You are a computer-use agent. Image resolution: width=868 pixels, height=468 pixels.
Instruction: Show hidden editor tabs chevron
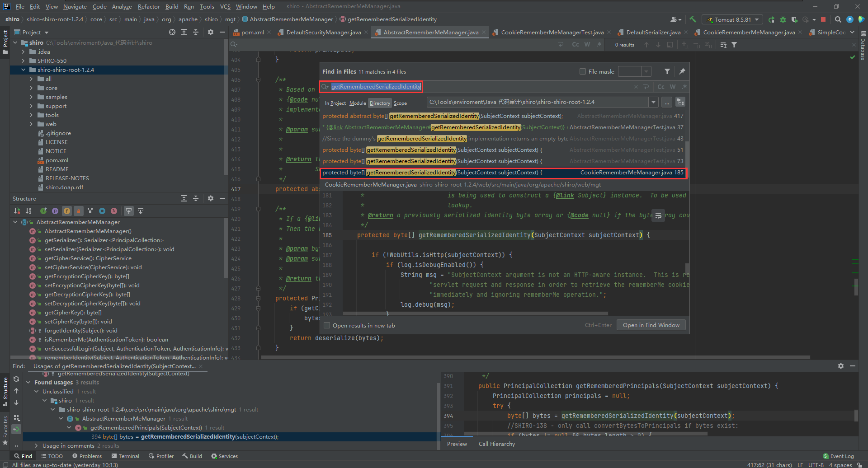coord(852,32)
